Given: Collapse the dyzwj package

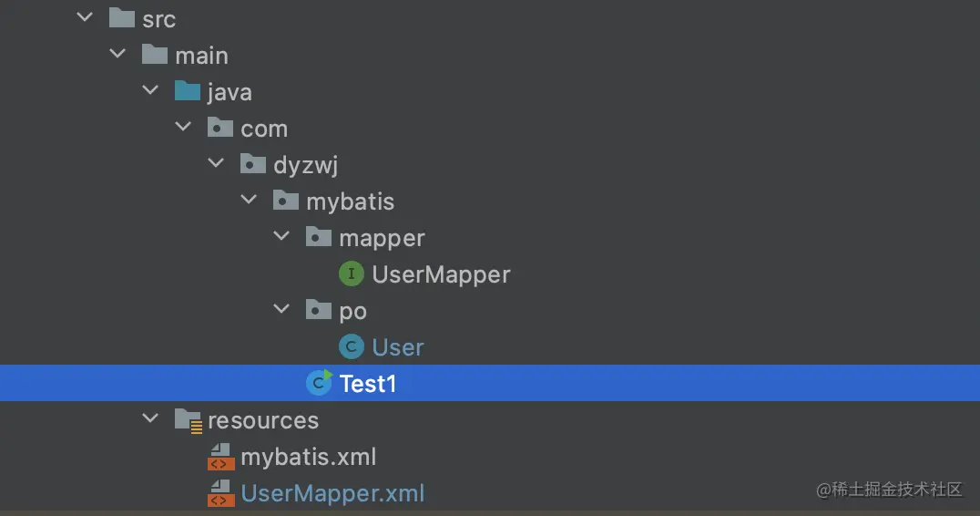Looking at the screenshot, I should coord(216,164).
